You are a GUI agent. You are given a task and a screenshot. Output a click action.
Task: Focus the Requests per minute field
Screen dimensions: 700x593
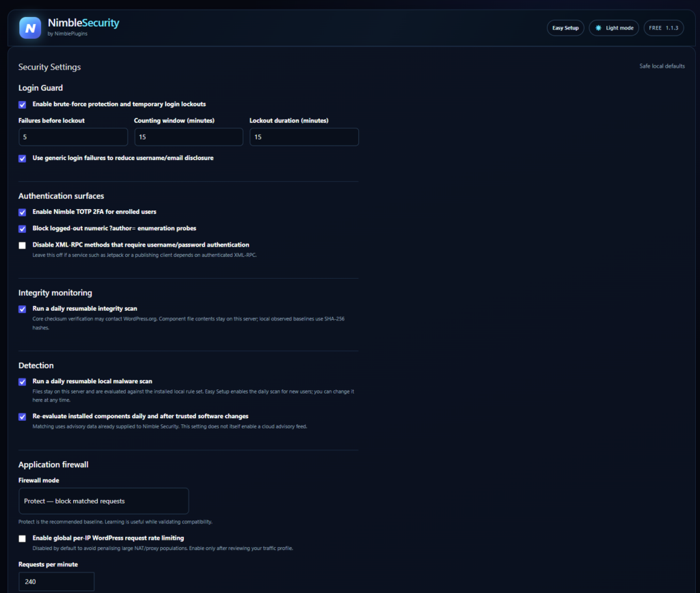pyautogui.click(x=56, y=581)
